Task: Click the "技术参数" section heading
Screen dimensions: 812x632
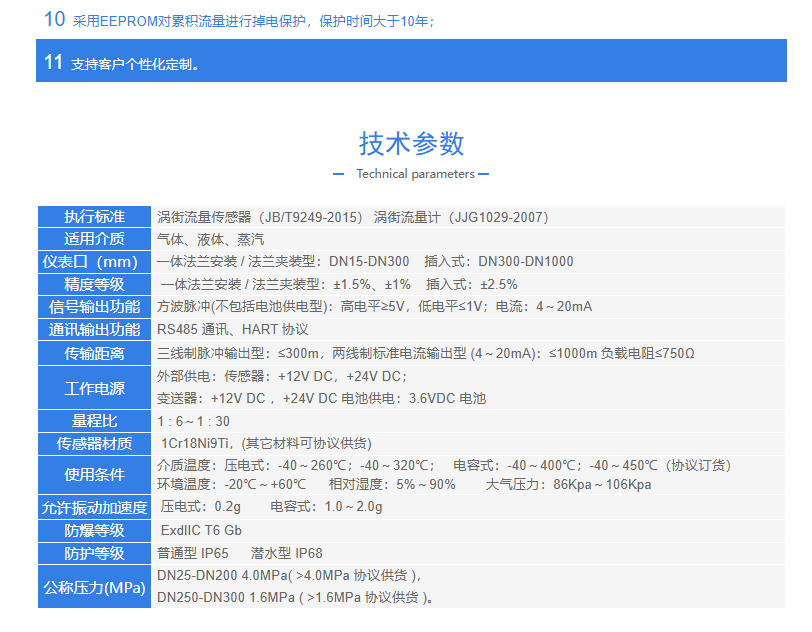Action: coord(412,143)
